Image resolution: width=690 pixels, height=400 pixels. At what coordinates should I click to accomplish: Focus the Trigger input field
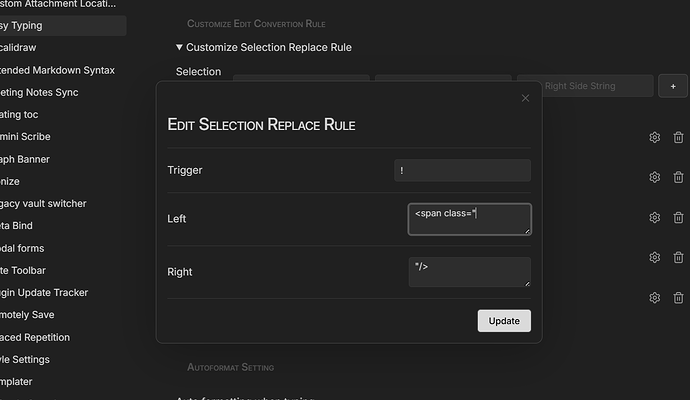462,170
